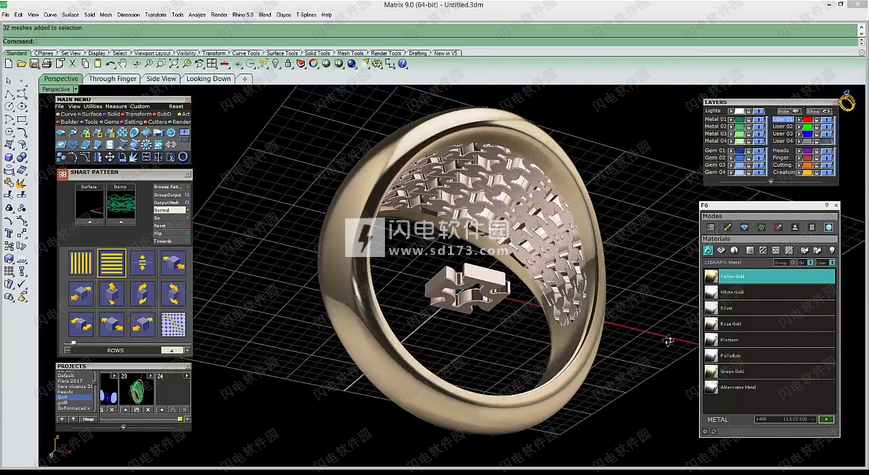Open the Perspective viewport dropdown arrow
Image resolution: width=869 pixels, height=475 pixels.
click(75, 89)
